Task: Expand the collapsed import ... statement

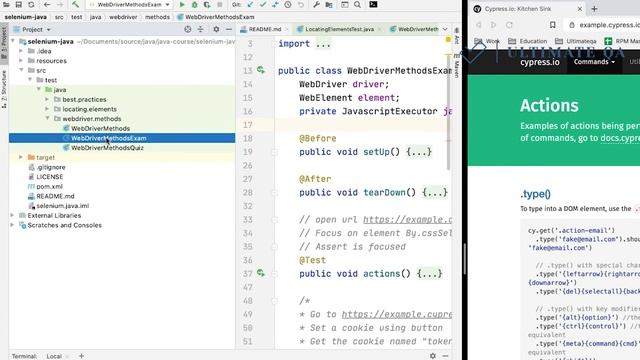Action: coord(323,44)
